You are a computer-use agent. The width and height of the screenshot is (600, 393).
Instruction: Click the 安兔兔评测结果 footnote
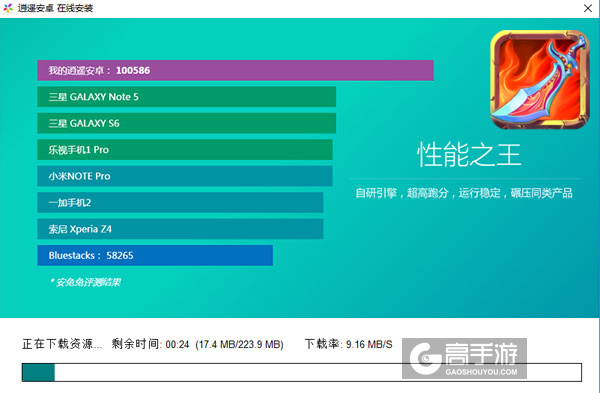(x=85, y=282)
